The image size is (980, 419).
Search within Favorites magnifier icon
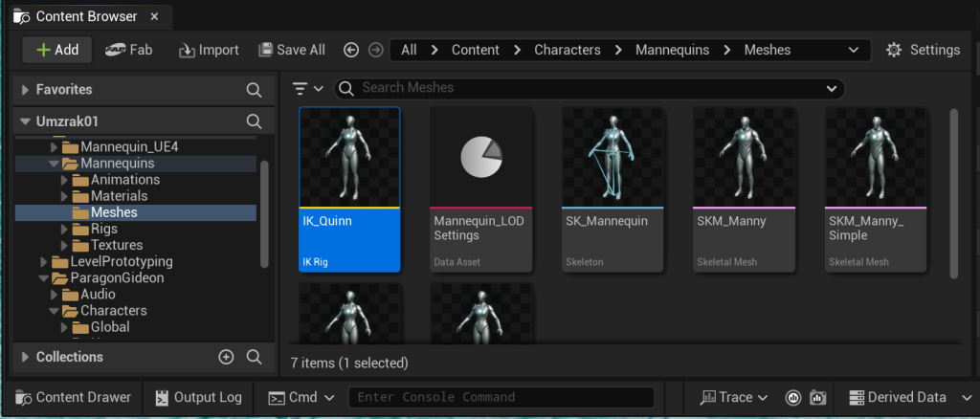coord(254,90)
